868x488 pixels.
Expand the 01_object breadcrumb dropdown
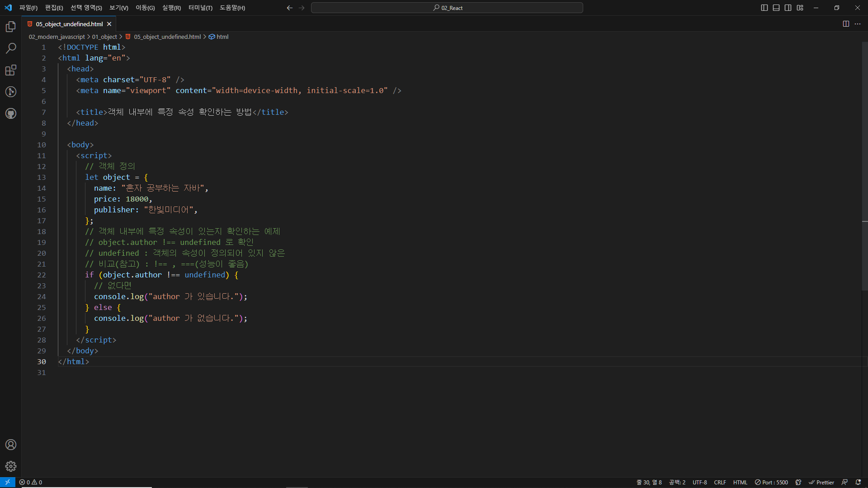[x=104, y=37]
